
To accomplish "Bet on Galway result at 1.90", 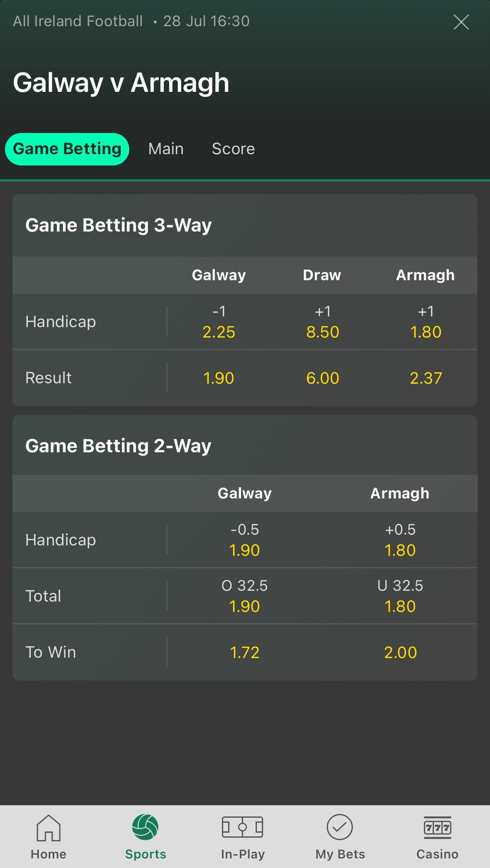I will pos(219,377).
